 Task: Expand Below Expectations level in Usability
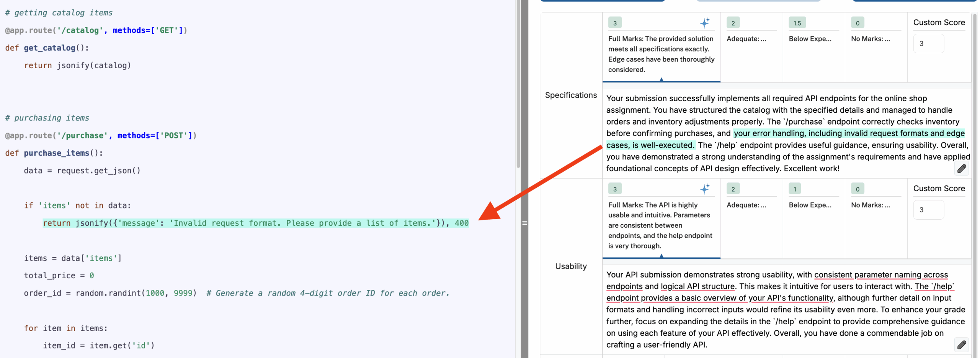[x=810, y=205]
